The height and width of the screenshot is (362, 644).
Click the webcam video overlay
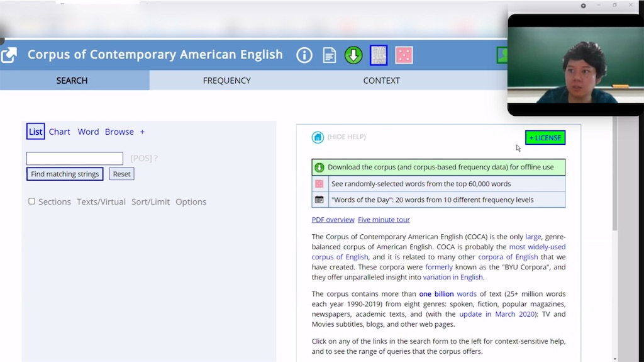575,65
